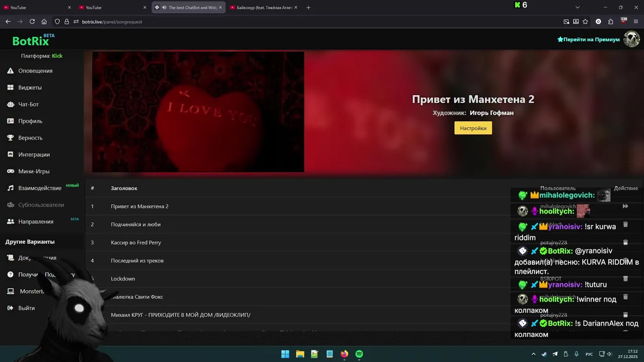Open the Extensions puzzle menu

[x=611, y=22]
